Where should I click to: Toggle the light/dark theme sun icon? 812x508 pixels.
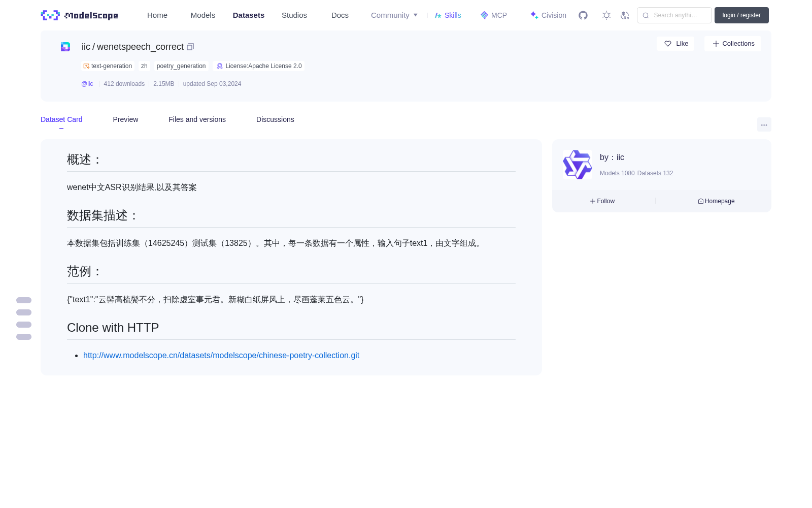click(606, 15)
